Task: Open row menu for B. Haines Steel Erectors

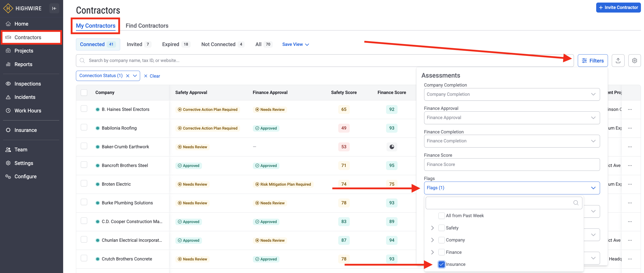Action: (630, 110)
